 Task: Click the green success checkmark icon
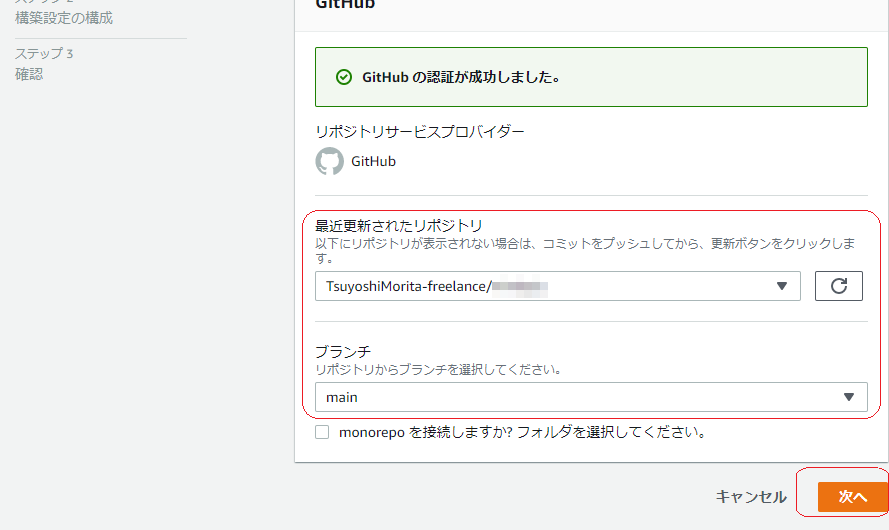[344, 77]
